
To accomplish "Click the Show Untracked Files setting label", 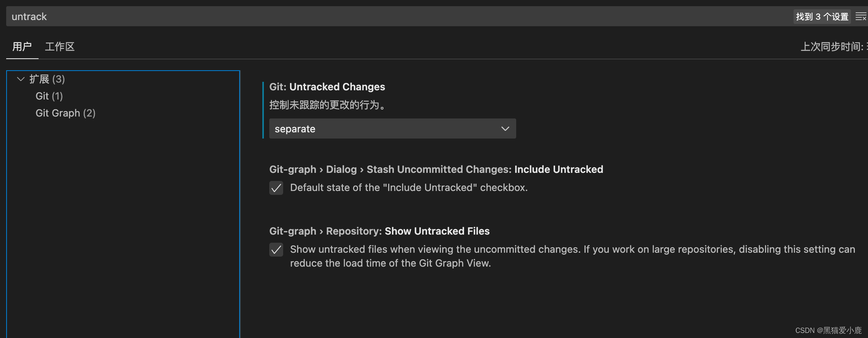I will tap(437, 231).
